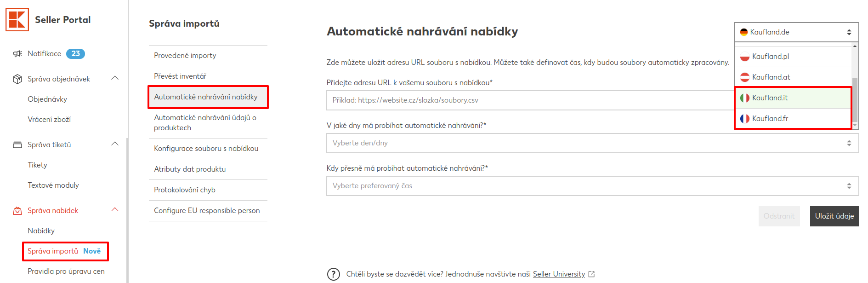Click the Správa tiketů card icon

[x=17, y=145]
